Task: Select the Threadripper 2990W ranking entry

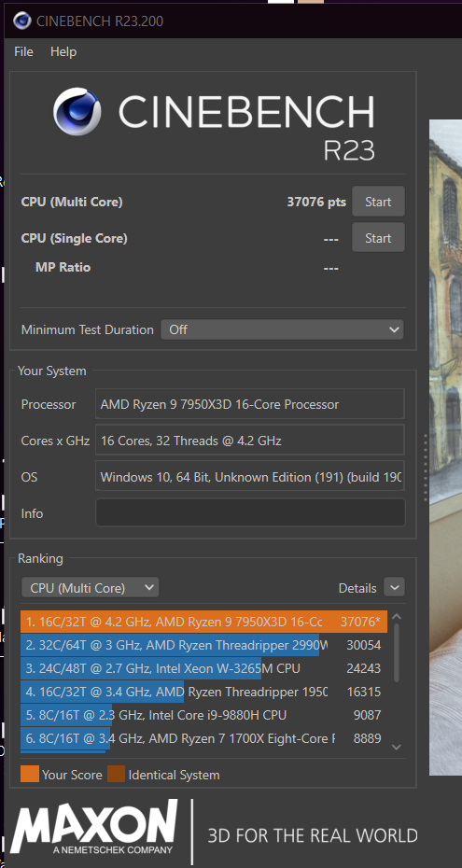Action: 203,645
